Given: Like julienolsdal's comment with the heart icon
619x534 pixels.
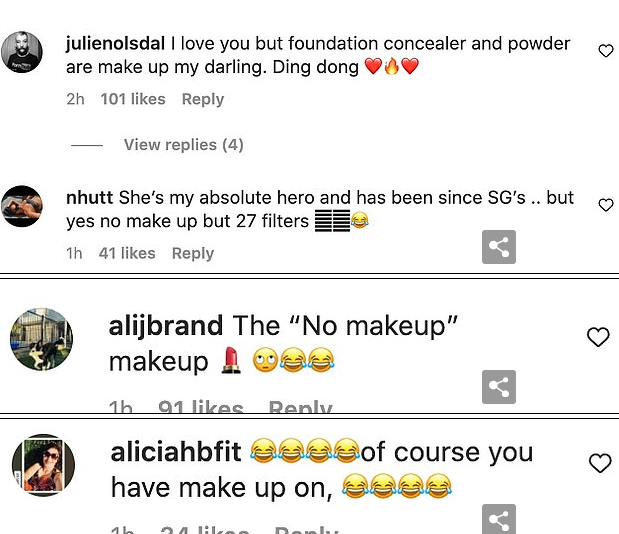Looking at the screenshot, I should 606,51.
